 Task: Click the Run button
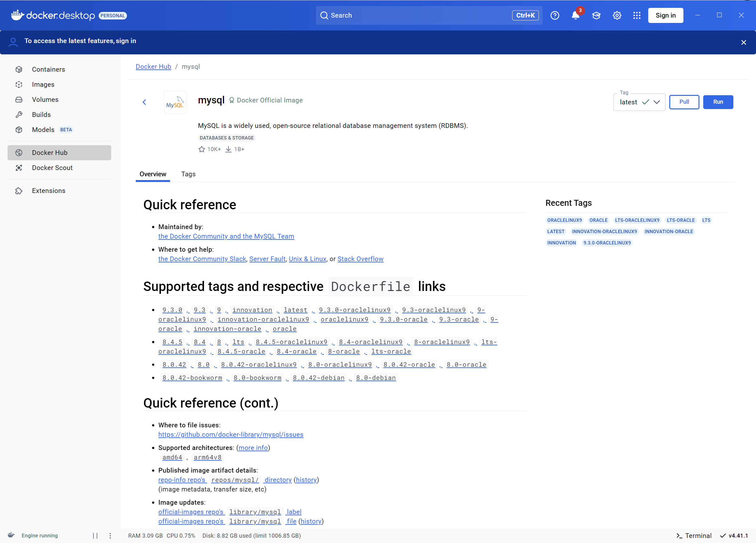718,102
